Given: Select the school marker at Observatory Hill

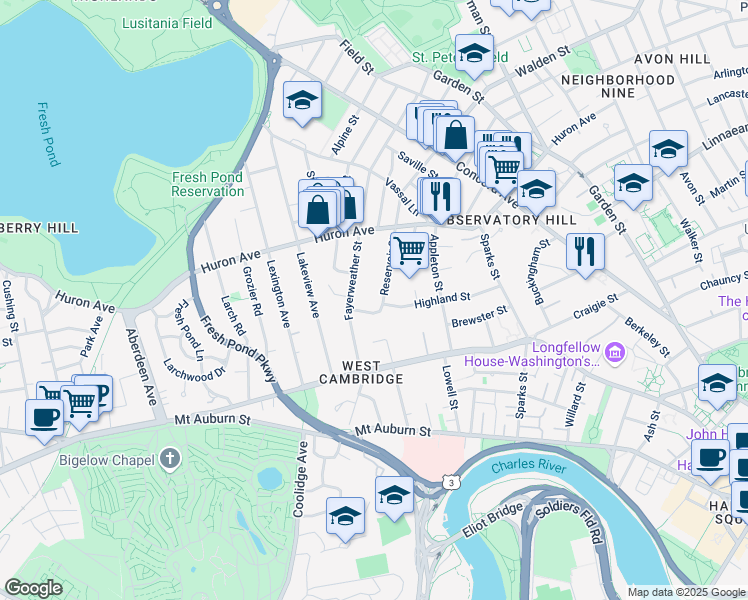Looking at the screenshot, I should coord(536,189).
